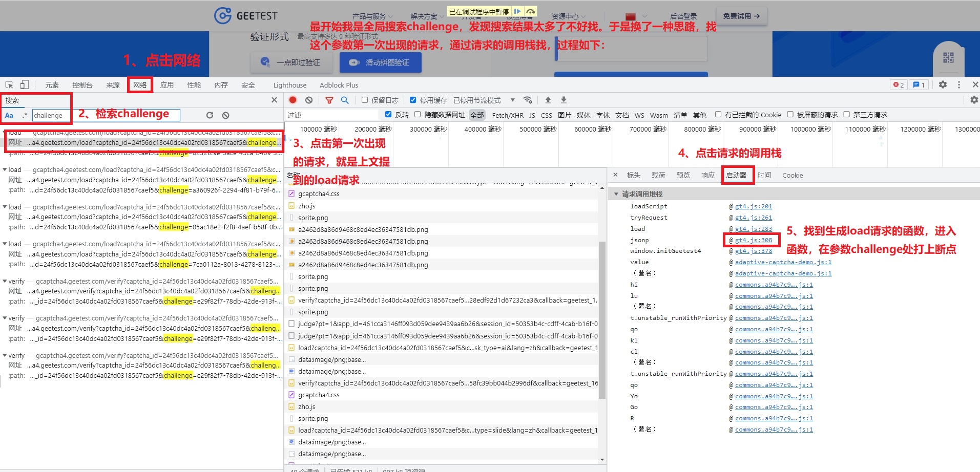This screenshot has width=980, height=472.
Task: Toggle the device toolbar icon
Action: pyautogui.click(x=25, y=85)
